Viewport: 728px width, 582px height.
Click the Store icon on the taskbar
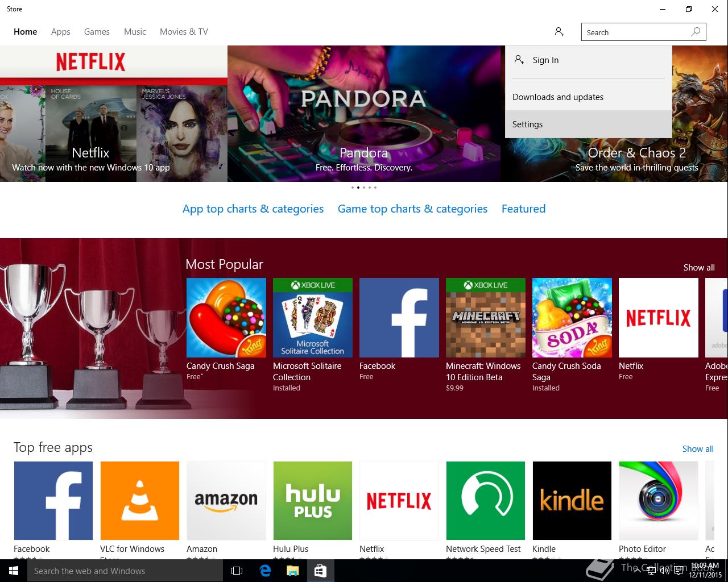click(320, 571)
